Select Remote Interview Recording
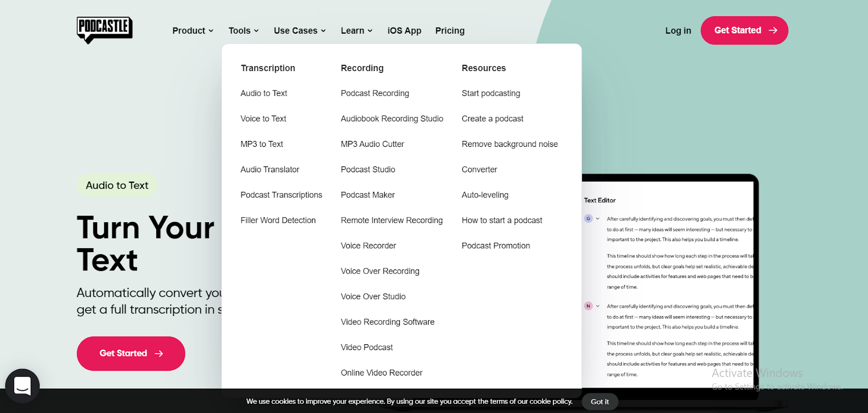 392,221
